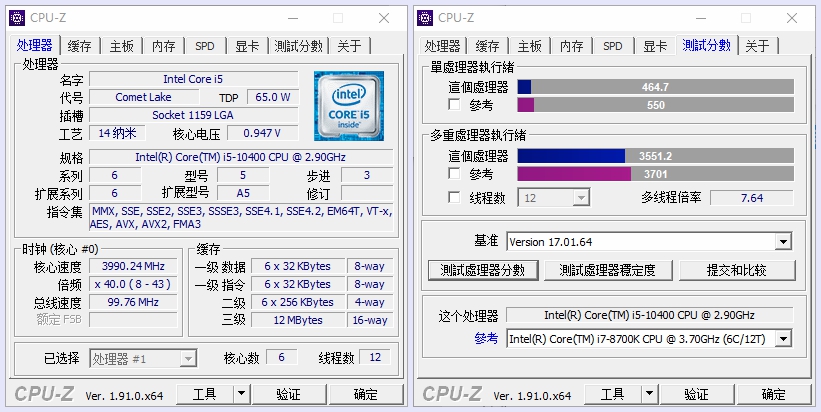Click multi-thread score bar showing 3551.2

point(656,155)
